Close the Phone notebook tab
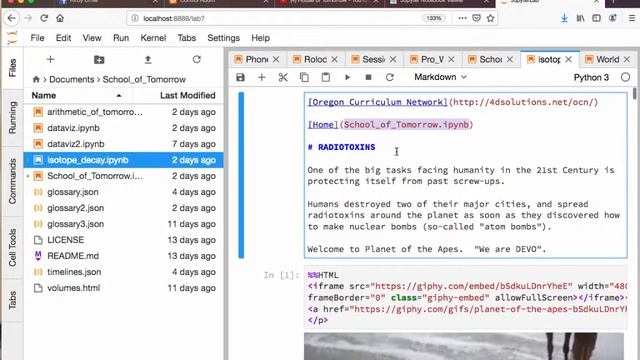This screenshot has width=640, height=360. 276,60
